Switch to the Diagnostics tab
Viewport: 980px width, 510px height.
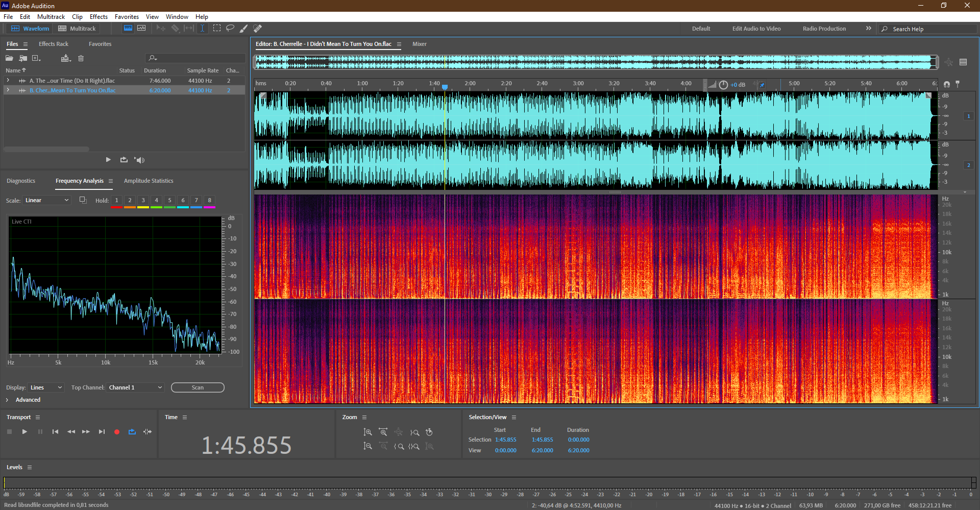tap(21, 181)
